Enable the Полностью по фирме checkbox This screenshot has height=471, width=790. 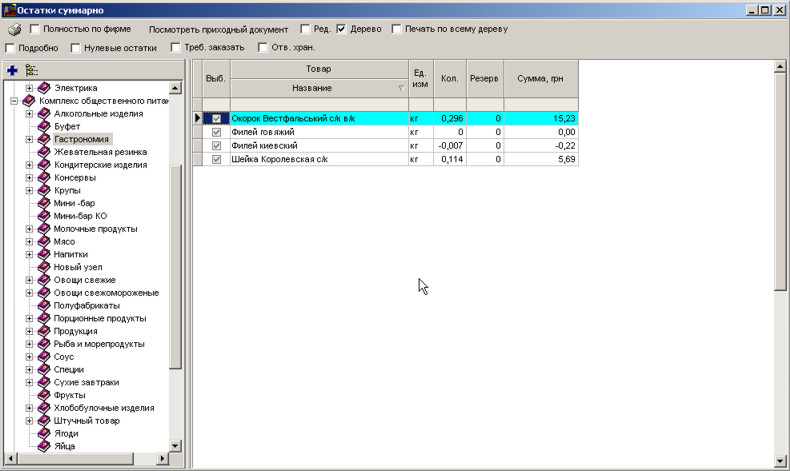pyautogui.click(x=35, y=29)
